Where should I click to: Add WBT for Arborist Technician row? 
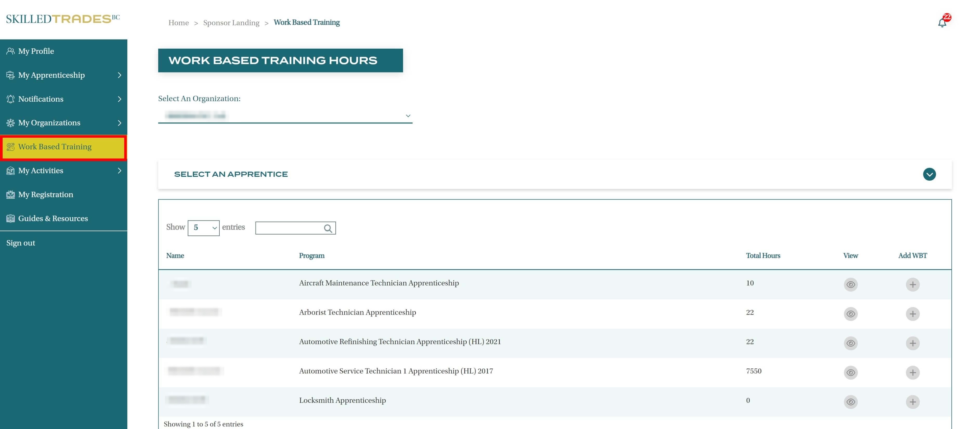(x=912, y=314)
